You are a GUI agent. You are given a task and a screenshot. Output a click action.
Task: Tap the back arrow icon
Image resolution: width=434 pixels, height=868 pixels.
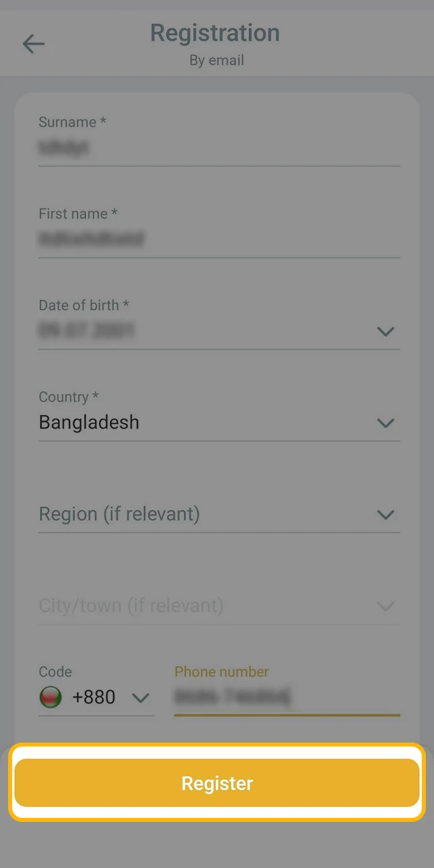33,45
